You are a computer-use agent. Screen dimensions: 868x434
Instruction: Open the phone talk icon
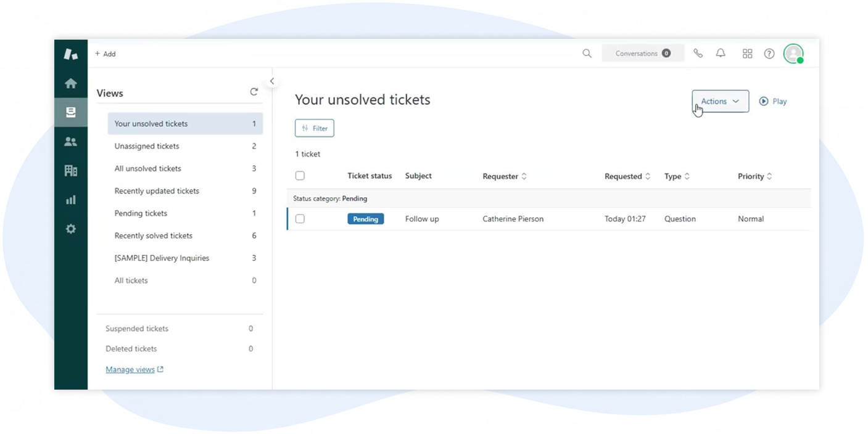[x=698, y=54]
